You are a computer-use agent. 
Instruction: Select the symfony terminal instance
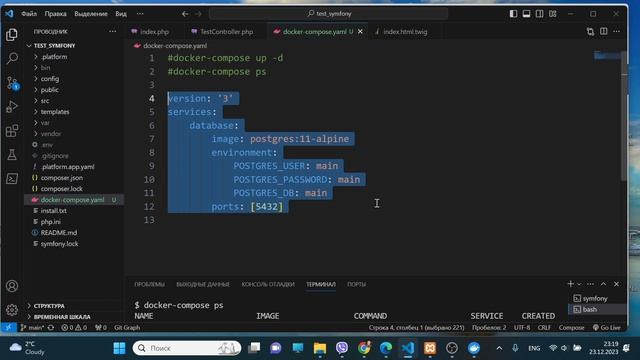(x=595, y=298)
